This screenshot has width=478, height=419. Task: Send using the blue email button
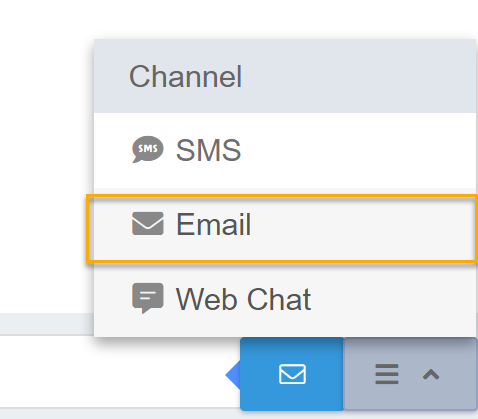[292, 374]
